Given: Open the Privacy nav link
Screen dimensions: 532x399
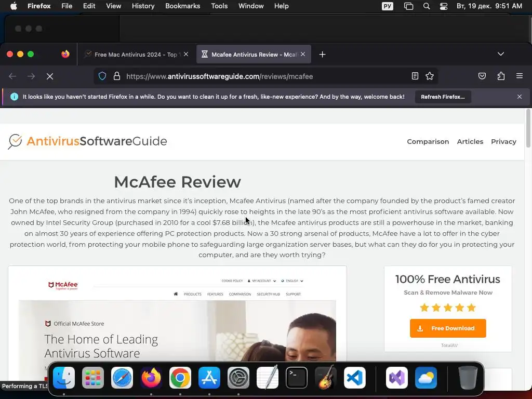Looking at the screenshot, I should coord(503,141).
